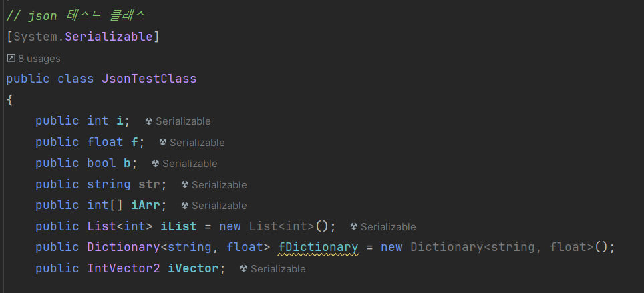644x293 pixels.
Task: Place cursor in json comment line
Action: click(x=75, y=16)
